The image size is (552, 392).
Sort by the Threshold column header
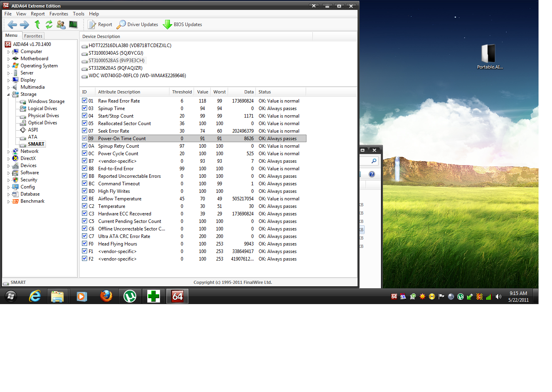(182, 92)
